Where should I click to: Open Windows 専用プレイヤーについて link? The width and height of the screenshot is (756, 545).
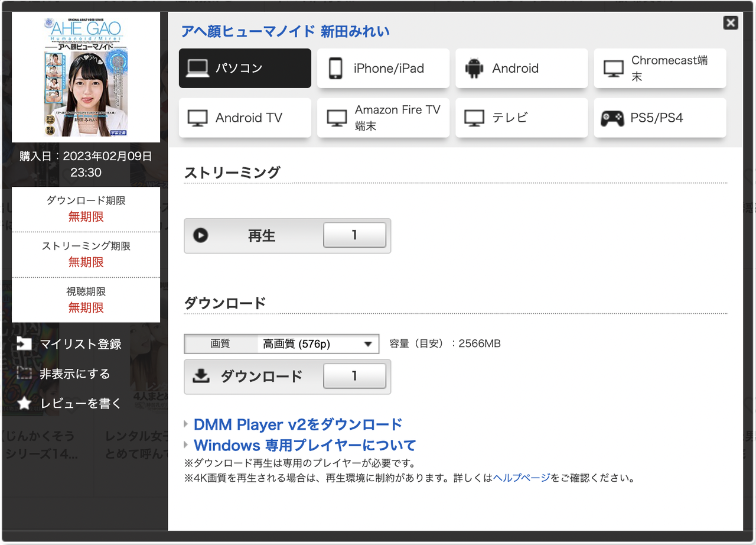[x=305, y=445]
